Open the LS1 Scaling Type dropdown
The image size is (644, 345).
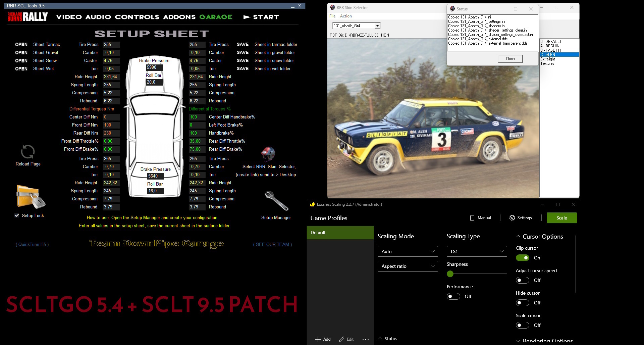coord(477,251)
